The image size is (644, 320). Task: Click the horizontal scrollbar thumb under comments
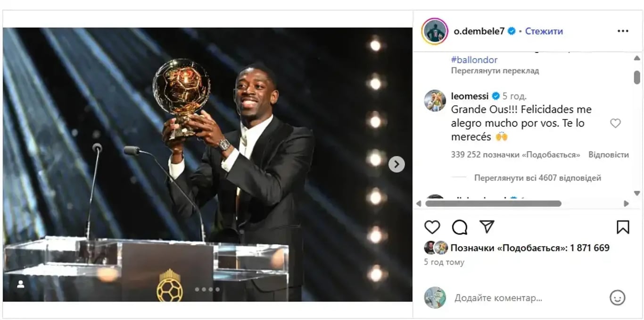[x=493, y=203]
